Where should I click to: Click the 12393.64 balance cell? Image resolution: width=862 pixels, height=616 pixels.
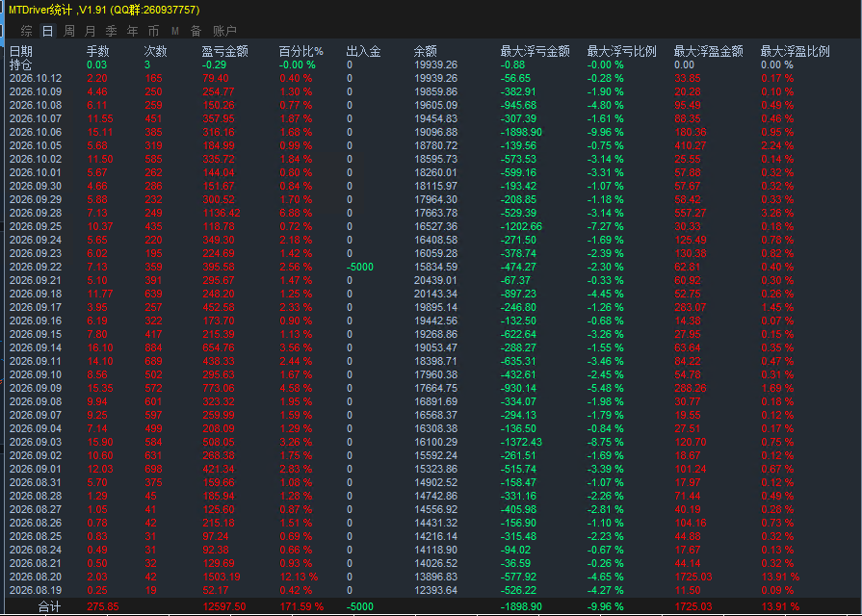click(435, 590)
